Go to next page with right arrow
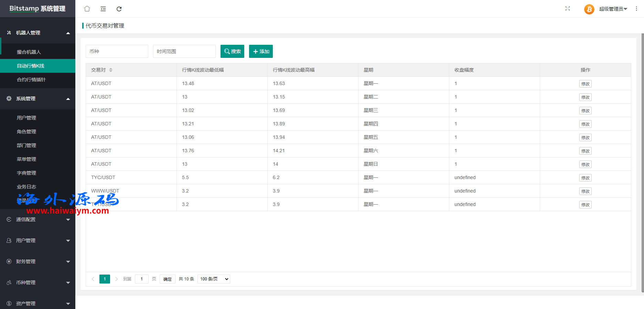The width and height of the screenshot is (644, 309). pos(116,279)
